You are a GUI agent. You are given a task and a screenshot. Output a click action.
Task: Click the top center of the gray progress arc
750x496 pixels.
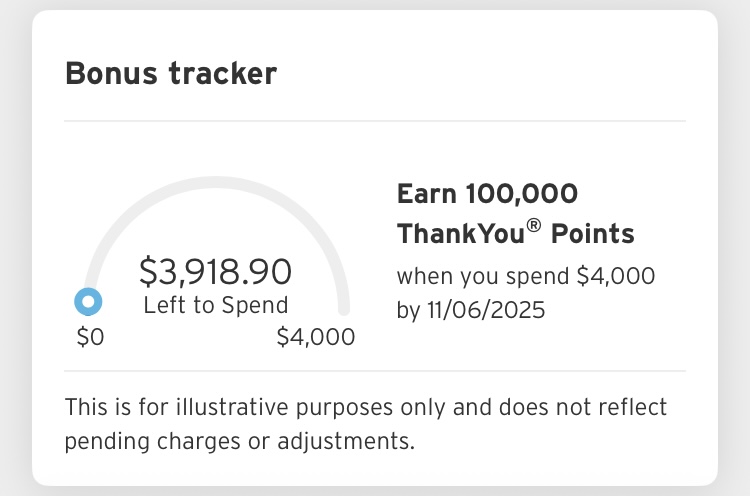click(216, 183)
